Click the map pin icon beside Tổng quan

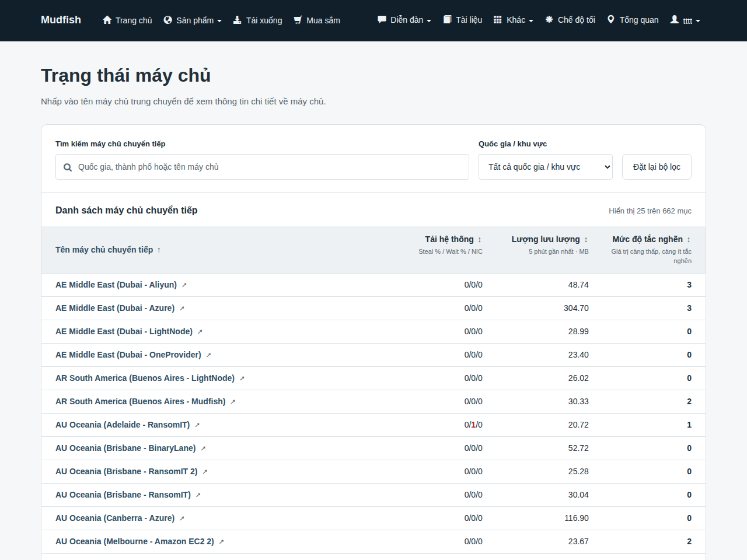click(610, 19)
